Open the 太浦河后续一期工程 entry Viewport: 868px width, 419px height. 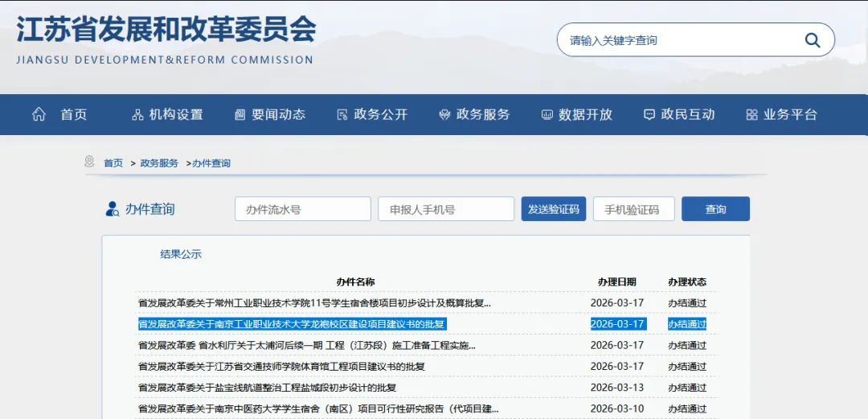(x=307, y=345)
